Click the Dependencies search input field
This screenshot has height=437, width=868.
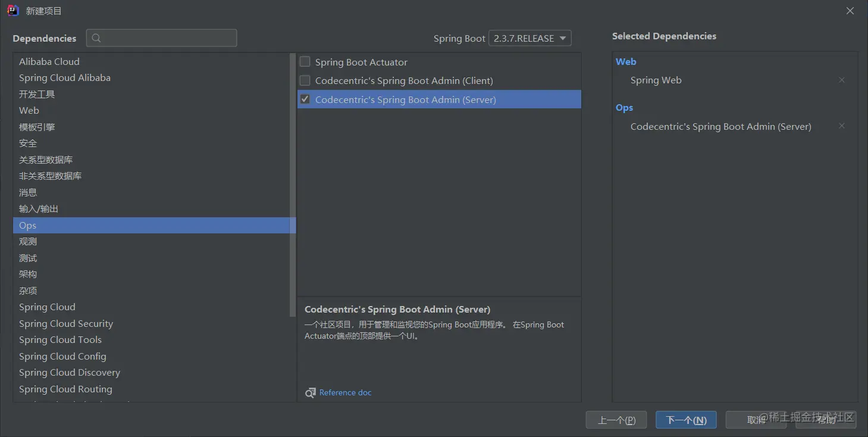pos(162,38)
